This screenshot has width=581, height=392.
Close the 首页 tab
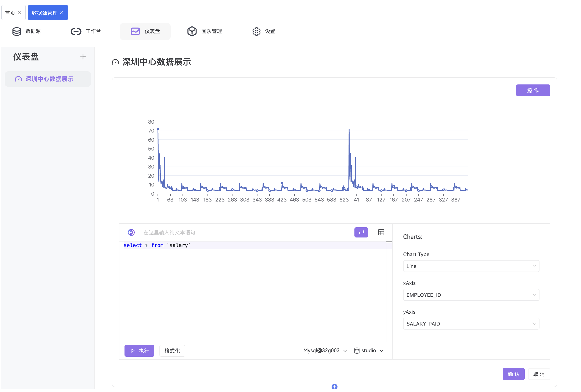click(x=19, y=12)
